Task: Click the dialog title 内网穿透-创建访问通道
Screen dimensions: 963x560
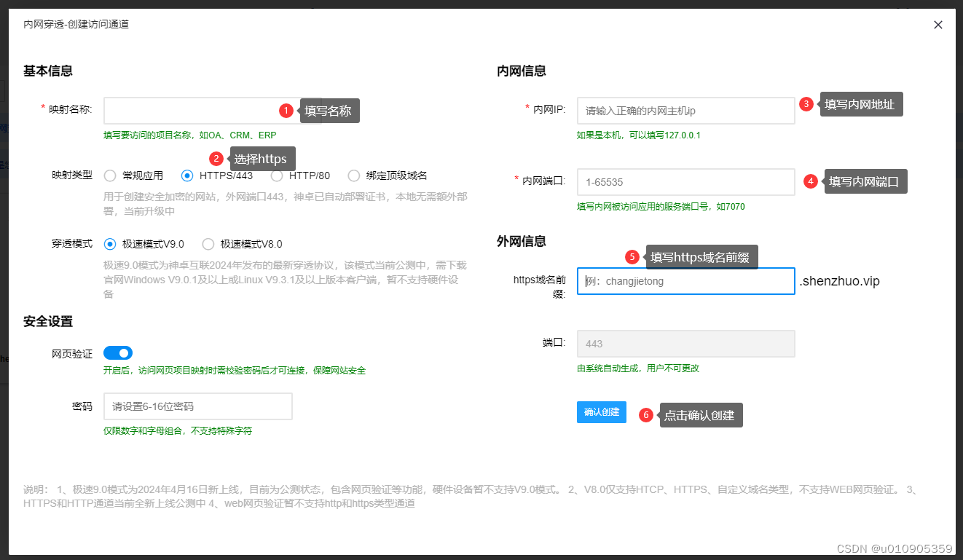Action: pyautogui.click(x=76, y=24)
